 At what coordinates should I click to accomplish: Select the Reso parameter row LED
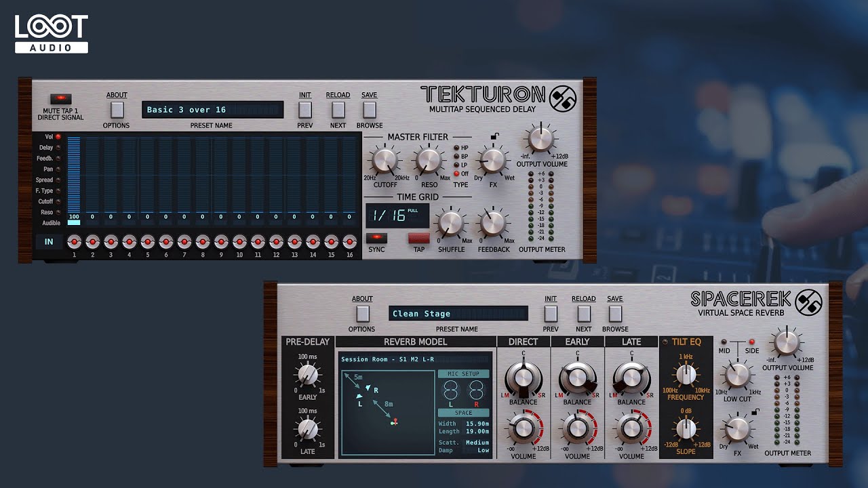58,212
